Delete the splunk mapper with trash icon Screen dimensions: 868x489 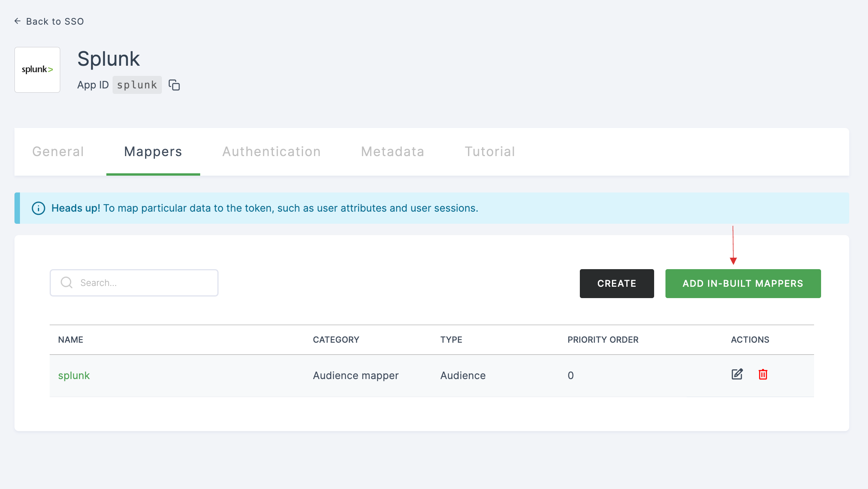point(763,374)
